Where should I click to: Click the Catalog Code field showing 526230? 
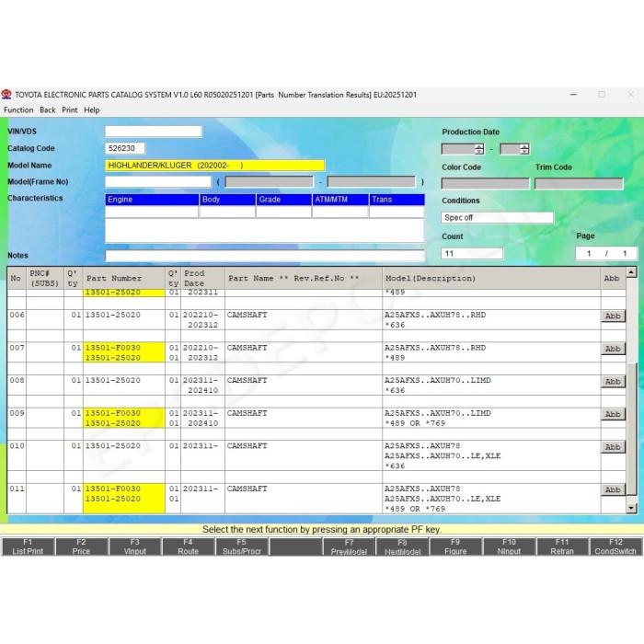click(x=125, y=148)
